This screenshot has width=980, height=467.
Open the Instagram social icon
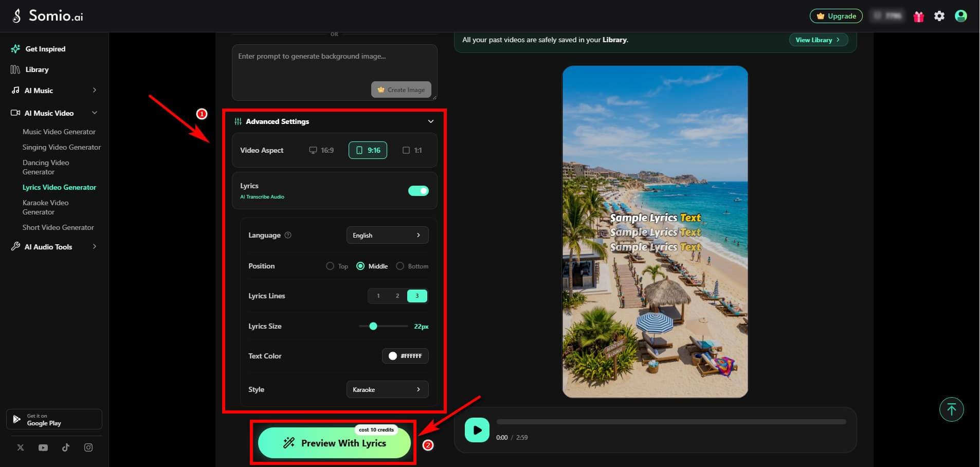click(x=88, y=447)
